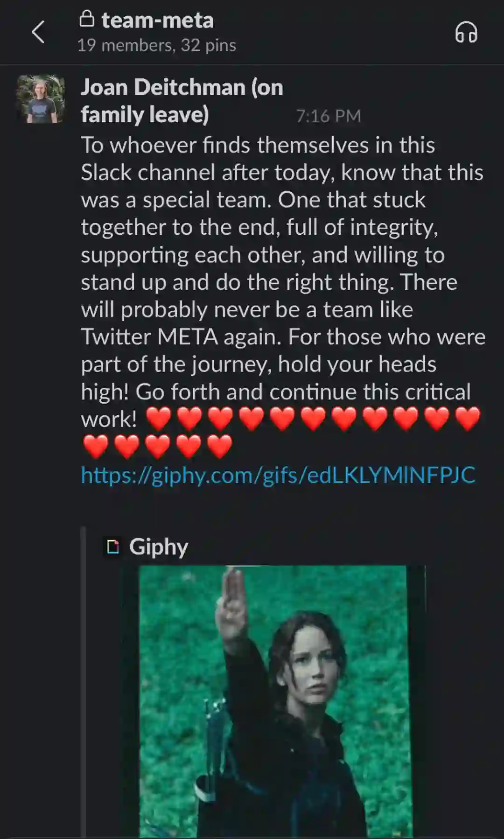Open the Giphy attachment title
The width and height of the screenshot is (504, 839).
(x=159, y=546)
